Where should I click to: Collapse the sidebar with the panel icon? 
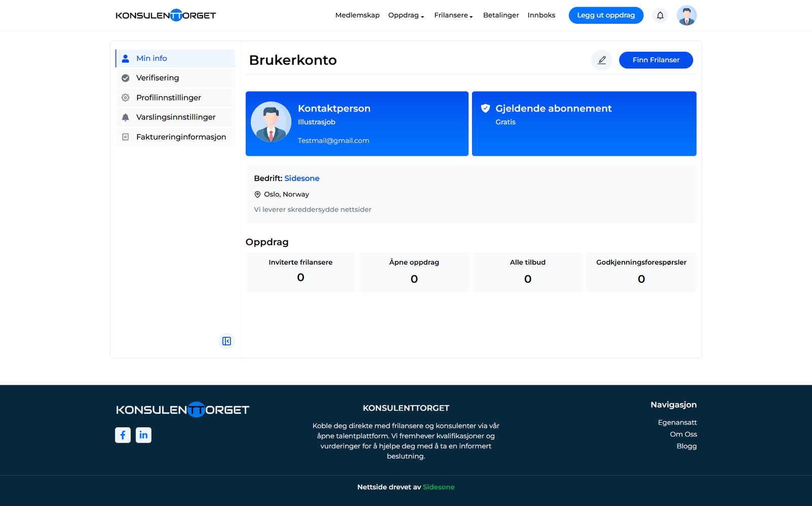tap(226, 341)
